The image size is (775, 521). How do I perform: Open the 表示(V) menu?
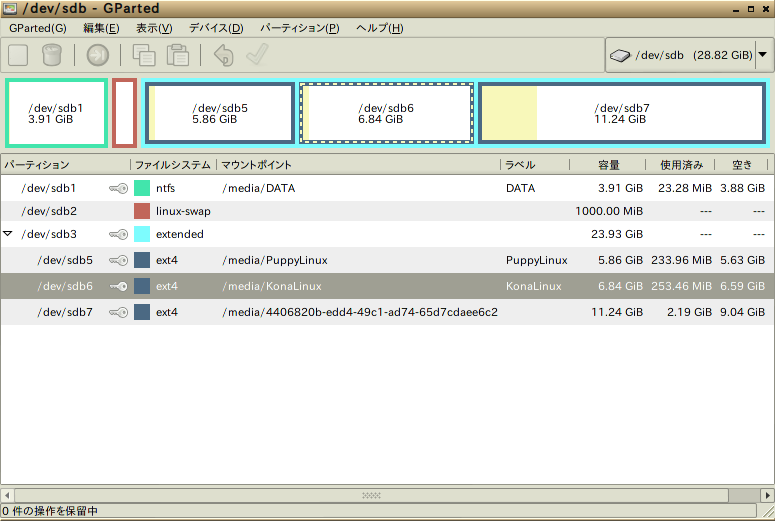point(154,28)
